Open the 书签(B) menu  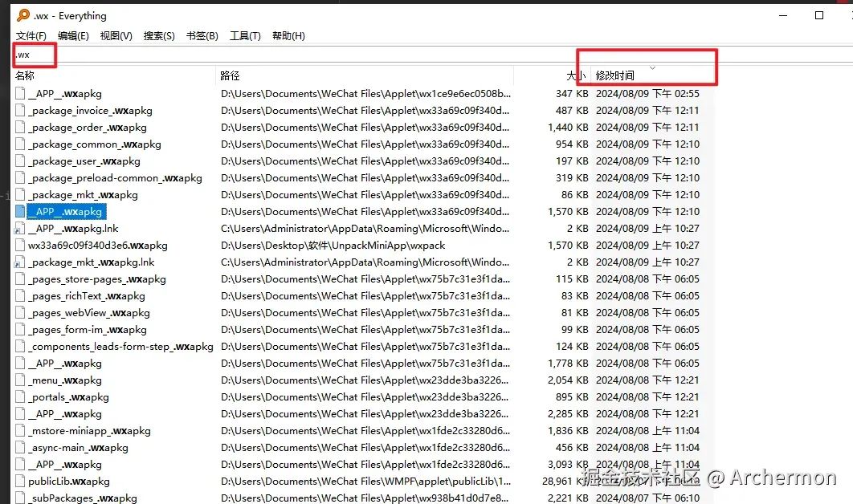[x=202, y=36]
